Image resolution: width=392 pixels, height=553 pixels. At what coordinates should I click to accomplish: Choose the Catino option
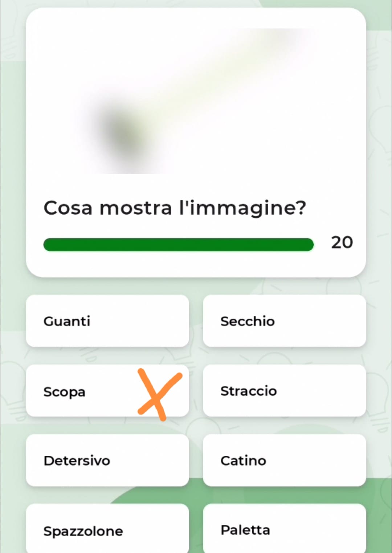point(284,460)
